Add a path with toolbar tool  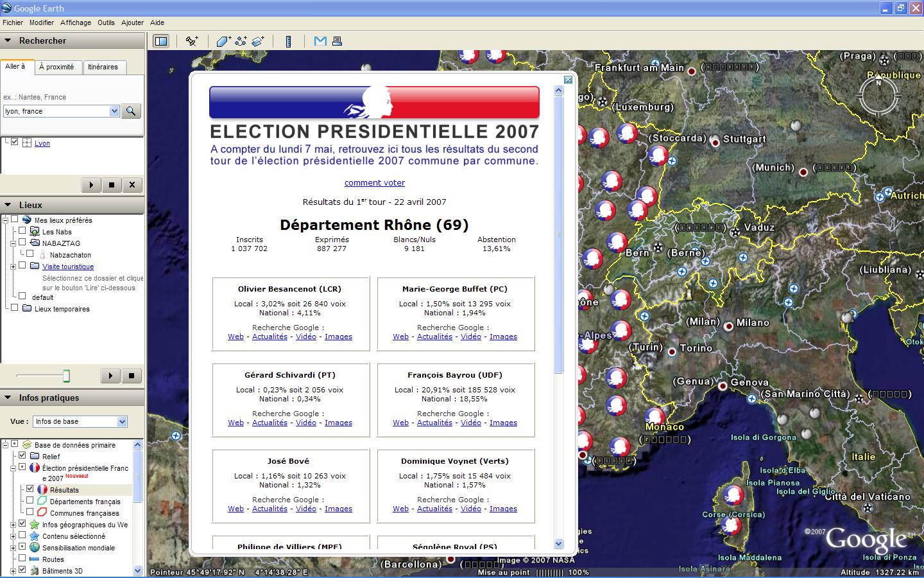point(241,41)
